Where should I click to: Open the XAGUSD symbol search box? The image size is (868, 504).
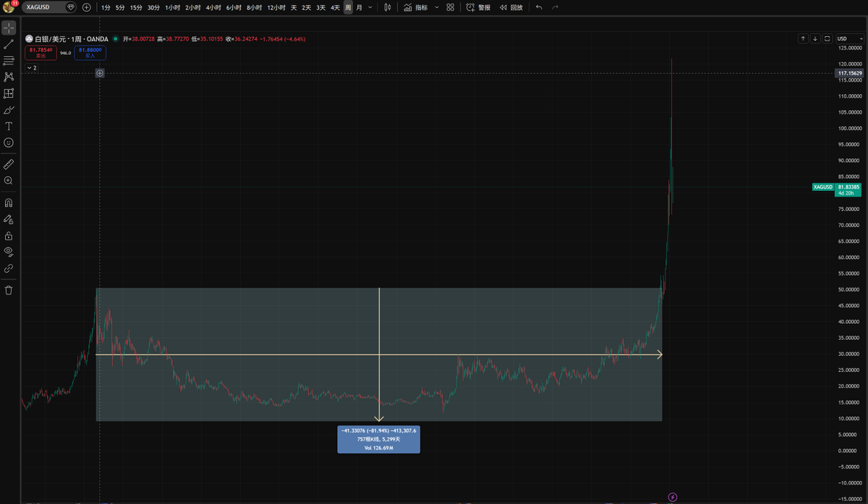50,7
